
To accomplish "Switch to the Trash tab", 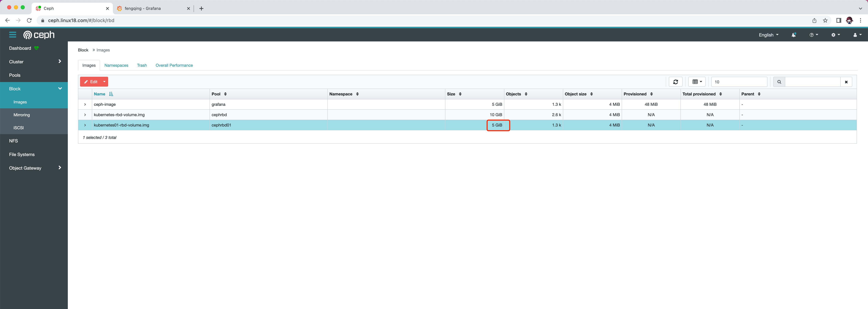I will (x=142, y=65).
